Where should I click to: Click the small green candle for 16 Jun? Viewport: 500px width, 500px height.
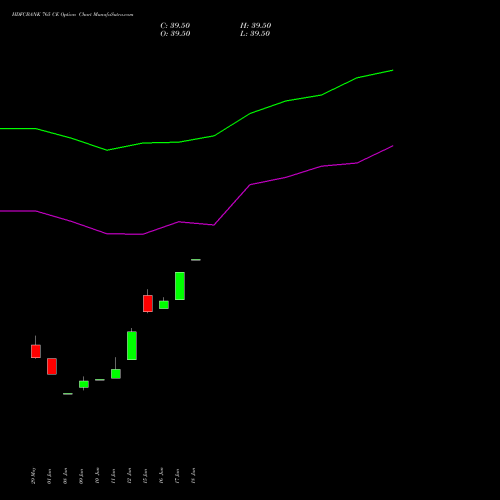coord(164,305)
